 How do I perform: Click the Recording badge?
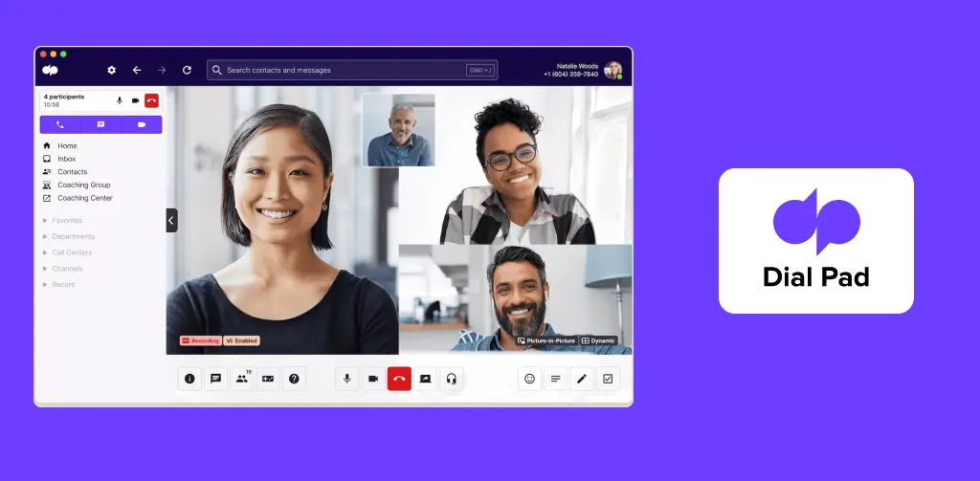click(201, 341)
